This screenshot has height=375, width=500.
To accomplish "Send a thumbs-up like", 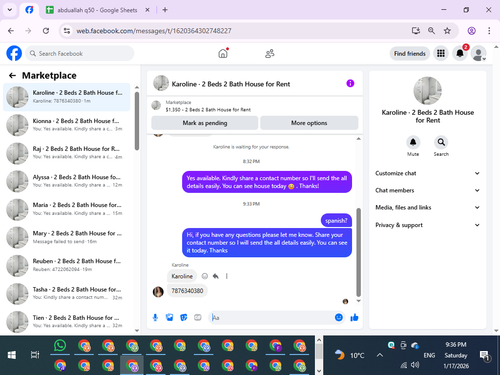I will (354, 317).
